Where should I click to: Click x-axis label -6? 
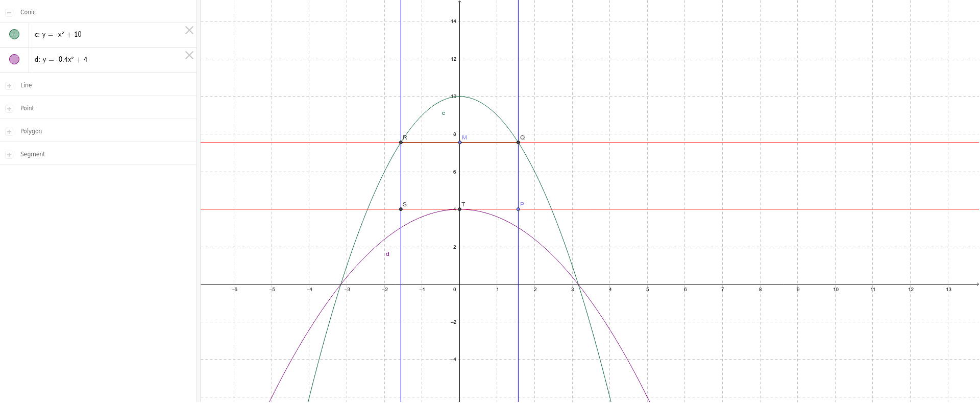pyautogui.click(x=234, y=290)
